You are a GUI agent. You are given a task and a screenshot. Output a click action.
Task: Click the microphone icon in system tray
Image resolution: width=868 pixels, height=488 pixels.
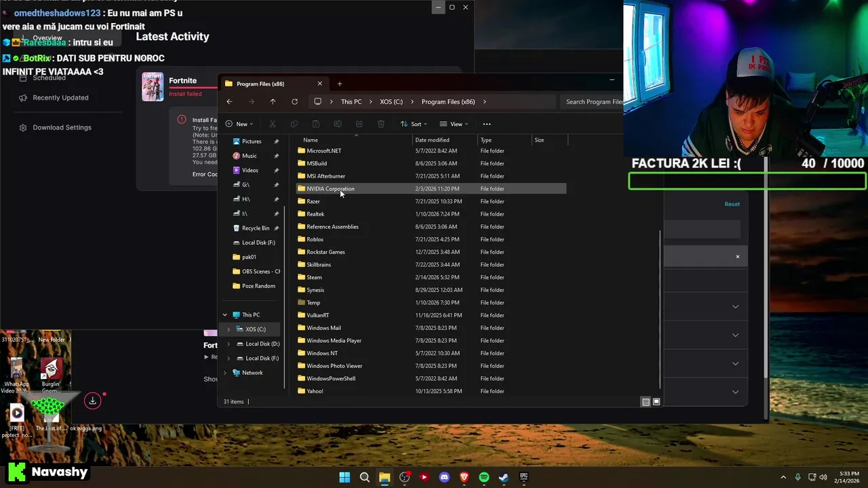click(x=798, y=477)
